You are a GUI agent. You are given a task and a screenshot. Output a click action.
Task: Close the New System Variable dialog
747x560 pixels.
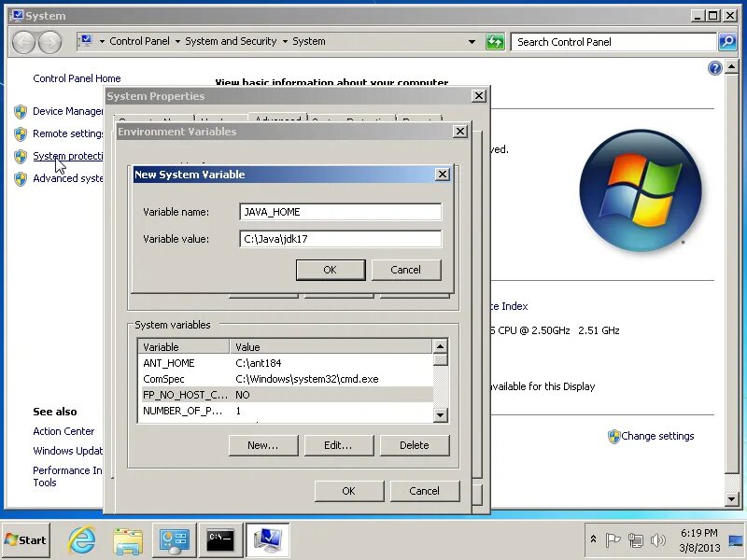point(442,175)
